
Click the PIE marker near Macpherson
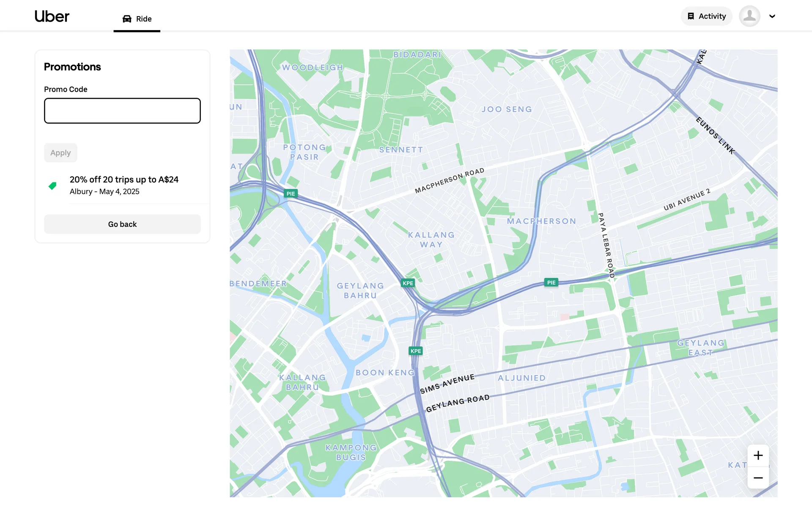[551, 282]
